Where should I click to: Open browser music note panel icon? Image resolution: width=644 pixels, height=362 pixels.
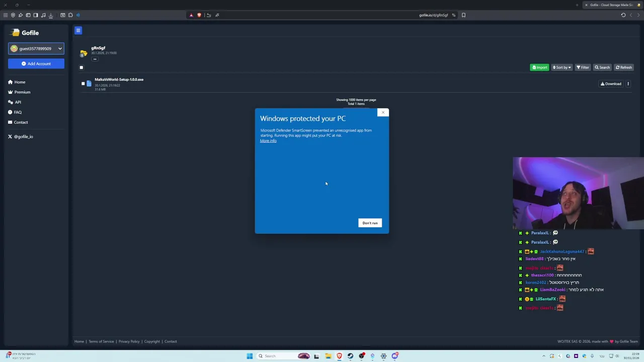coord(43,15)
